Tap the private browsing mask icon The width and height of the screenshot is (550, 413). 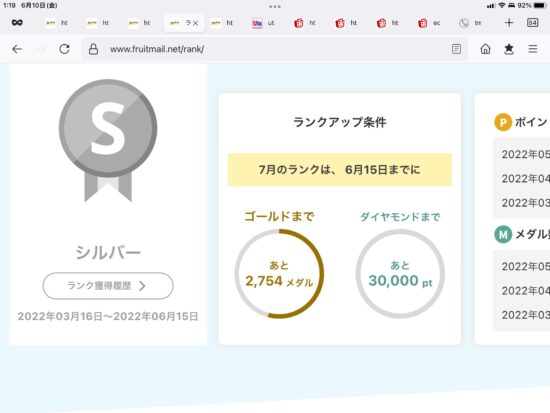pos(17,23)
